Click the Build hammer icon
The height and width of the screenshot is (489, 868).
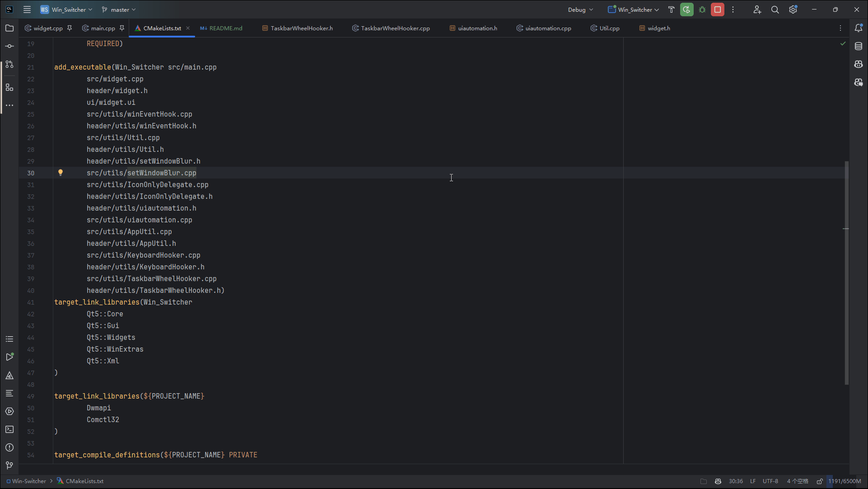click(671, 9)
